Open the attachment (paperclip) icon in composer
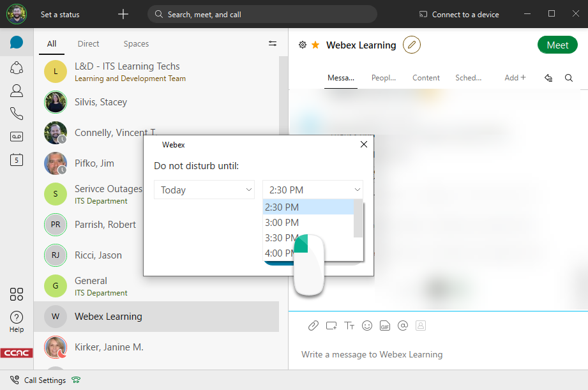This screenshot has height=390, width=588. click(x=313, y=326)
